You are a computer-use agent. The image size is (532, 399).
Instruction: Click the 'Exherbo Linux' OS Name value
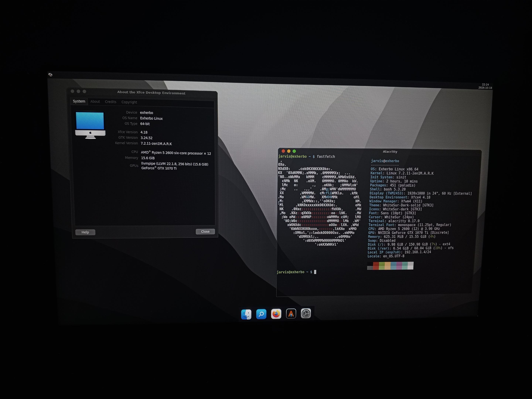coord(151,118)
